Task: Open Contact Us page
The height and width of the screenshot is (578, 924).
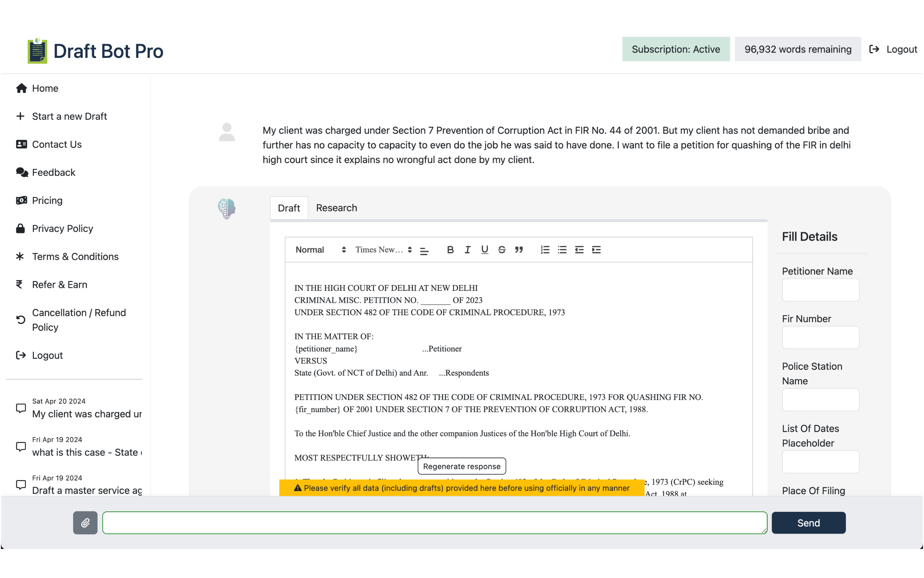Action: (57, 144)
